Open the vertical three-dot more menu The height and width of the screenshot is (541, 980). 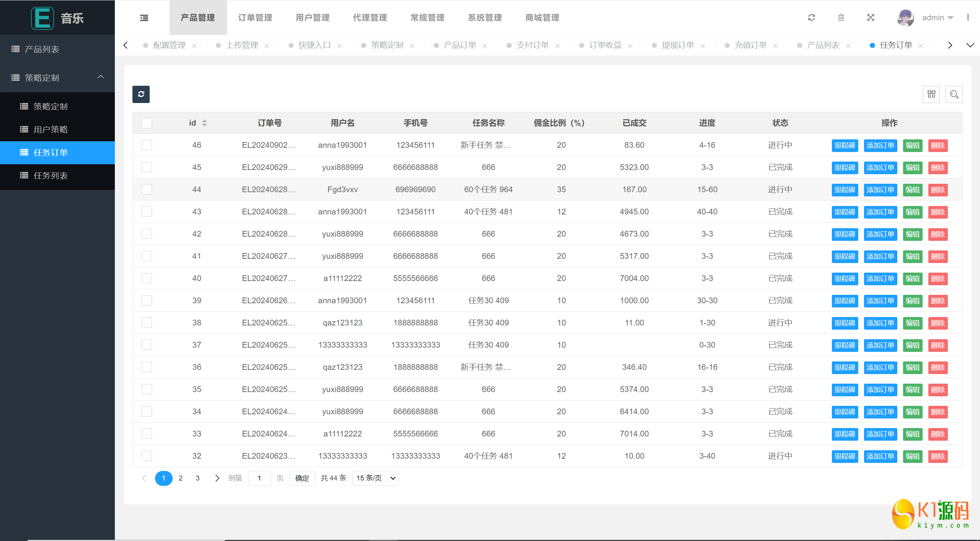[968, 18]
